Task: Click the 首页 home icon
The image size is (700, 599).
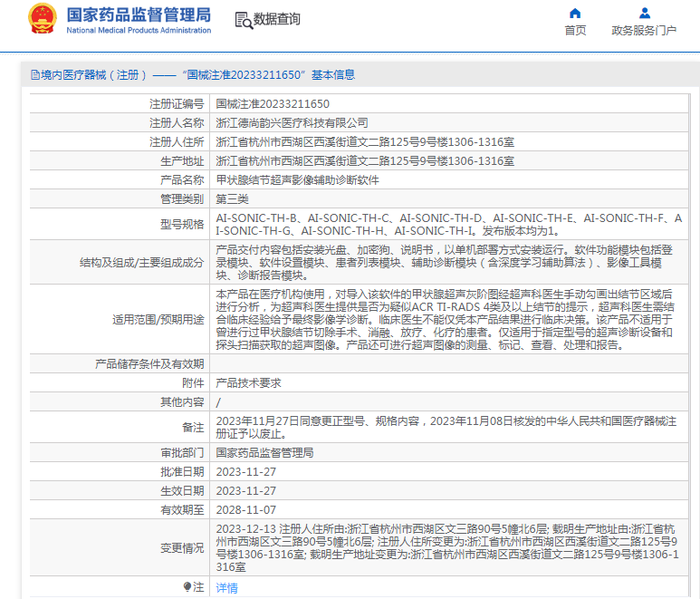Action: click(x=575, y=13)
